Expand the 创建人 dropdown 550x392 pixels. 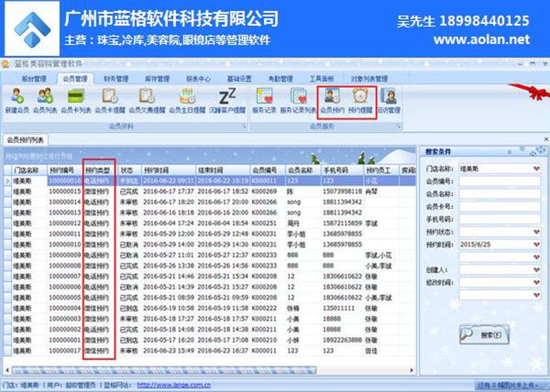pyautogui.click(x=536, y=270)
